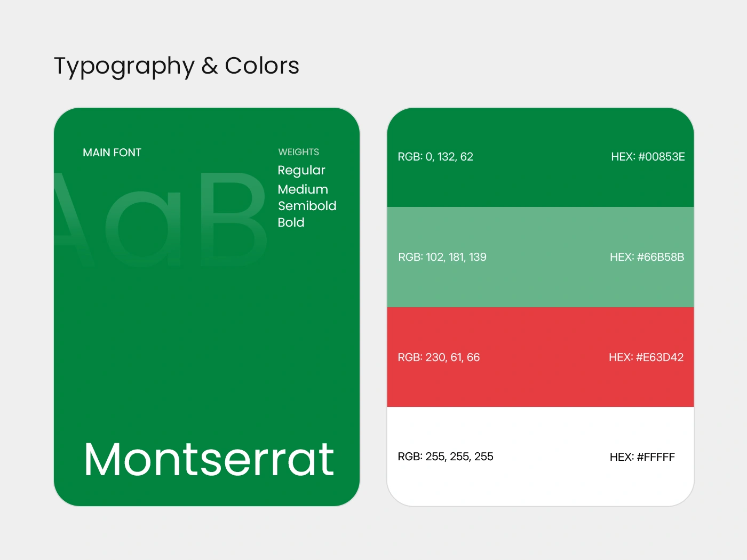Select the RGB: 255, 255, 255 text

tap(446, 457)
